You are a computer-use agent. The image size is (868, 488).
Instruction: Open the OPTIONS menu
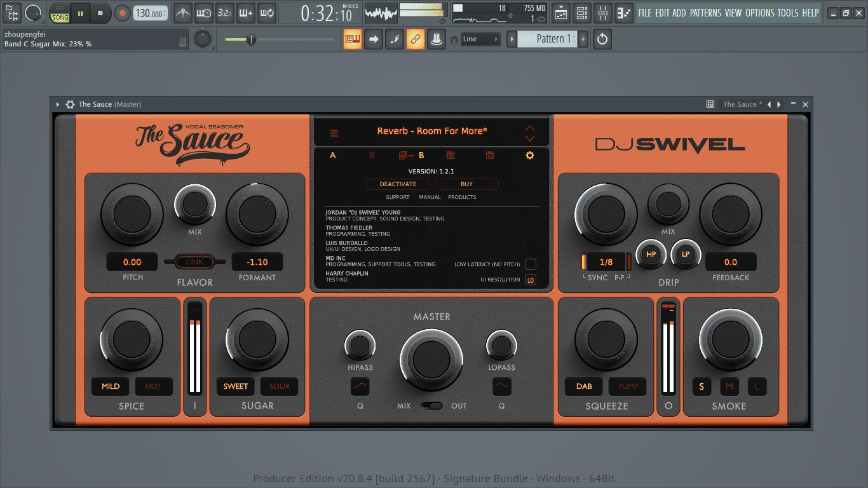(760, 13)
